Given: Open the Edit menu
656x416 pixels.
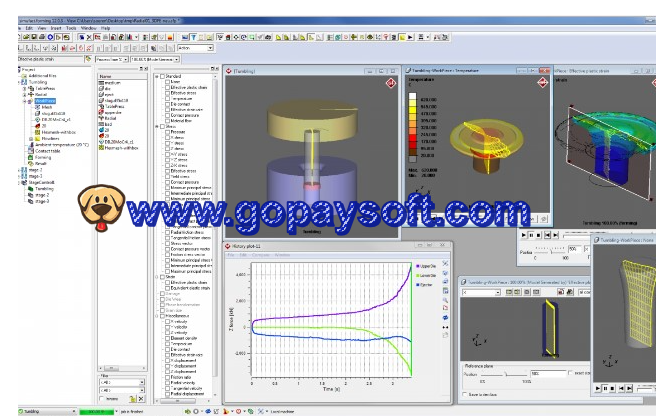Looking at the screenshot, I should [x=29, y=28].
